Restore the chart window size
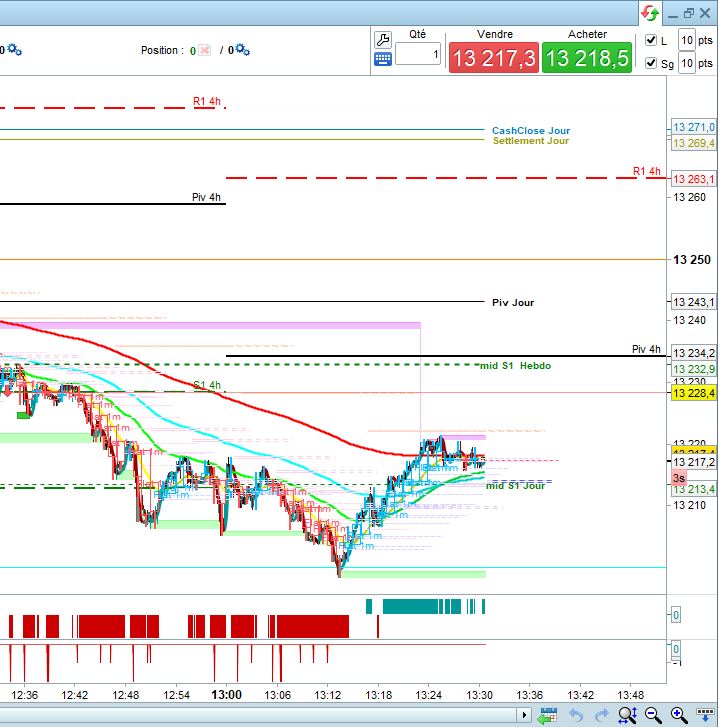Viewport: 718px width, 727px height. (689, 13)
